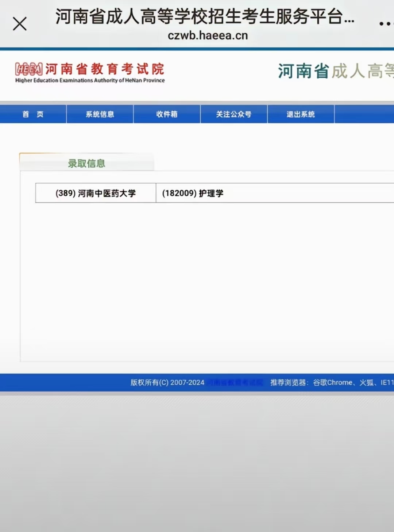
Task: Open the 首页 homepage menu item
Action: (33, 114)
